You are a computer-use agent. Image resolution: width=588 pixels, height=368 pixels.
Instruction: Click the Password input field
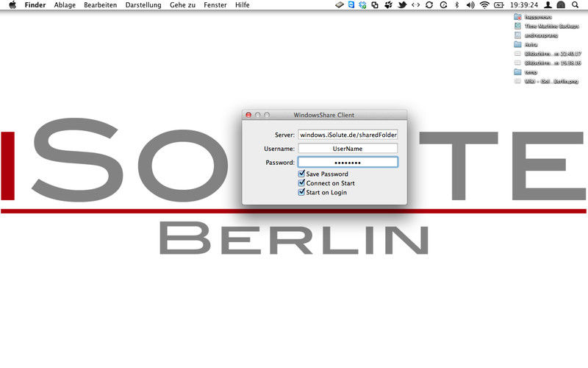(348, 162)
